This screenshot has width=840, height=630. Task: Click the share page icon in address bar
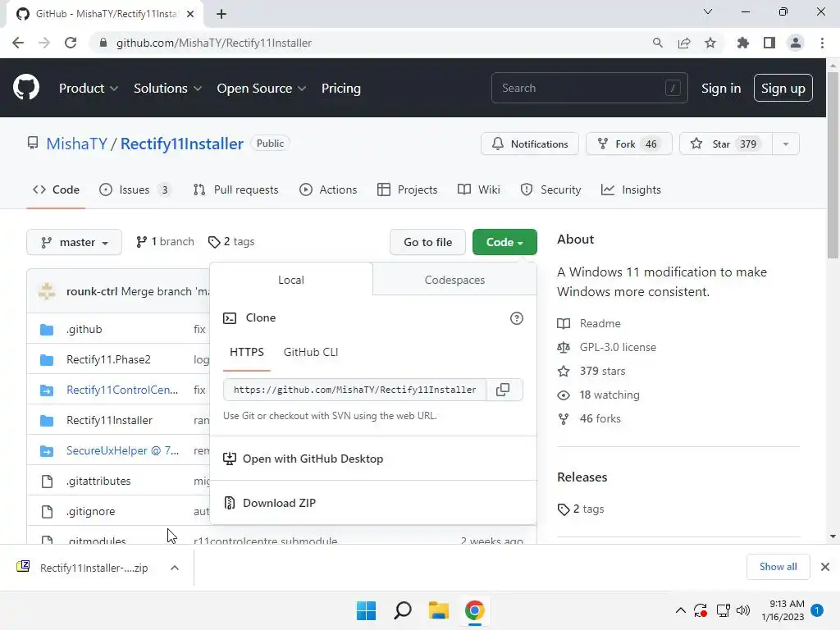click(x=684, y=43)
